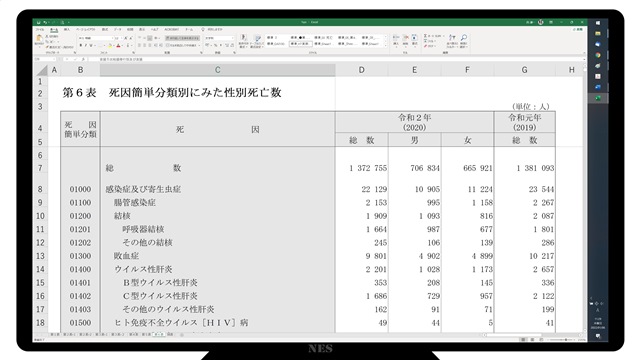Image resolution: width=640 pixels, height=360 pixels.
Task: Open the Conditional Formatting icon
Action: coord(243,38)
